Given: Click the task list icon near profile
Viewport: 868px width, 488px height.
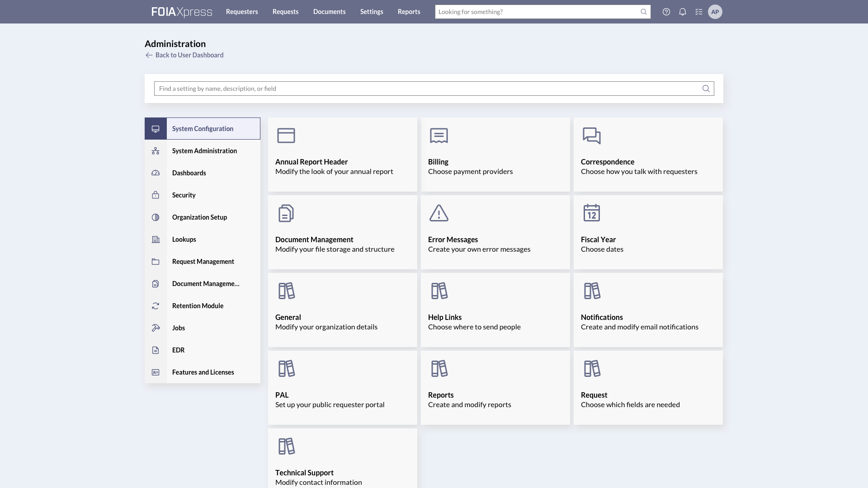Looking at the screenshot, I should coord(698,12).
